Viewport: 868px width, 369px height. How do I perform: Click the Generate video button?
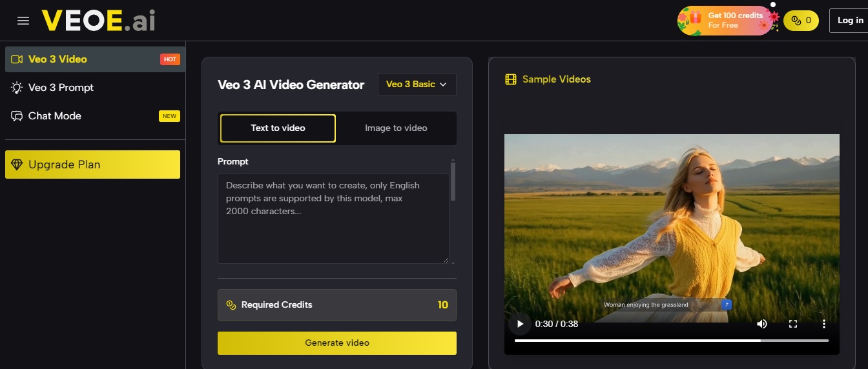[x=336, y=343]
